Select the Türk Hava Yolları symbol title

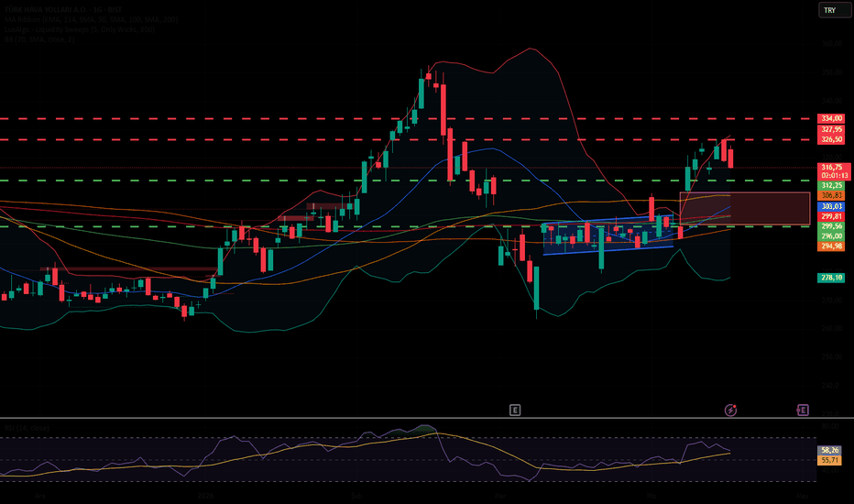tap(62, 10)
